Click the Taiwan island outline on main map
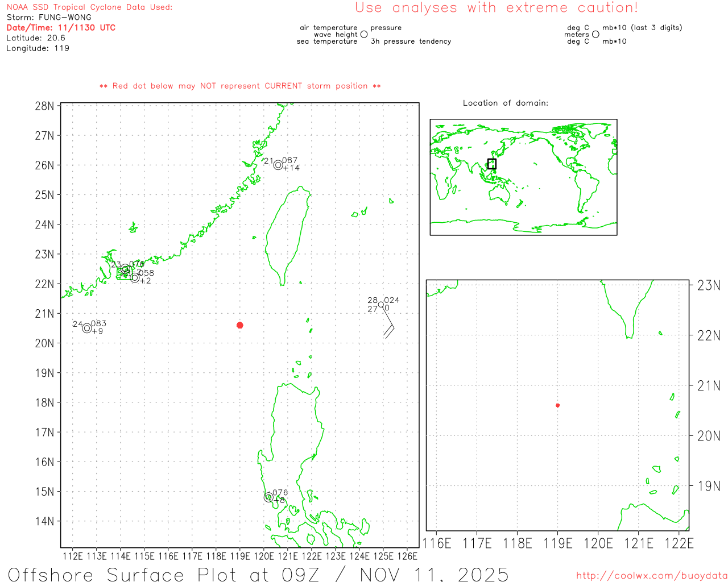 point(288,236)
